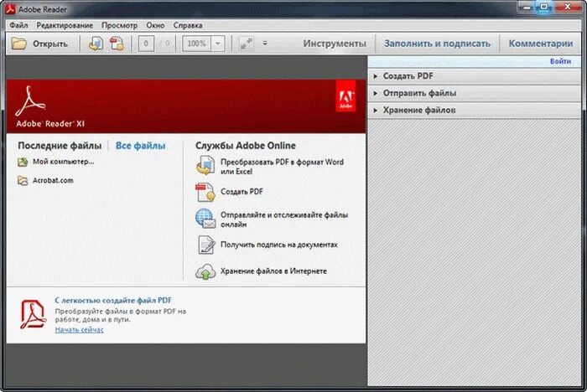Click the page number input field
587x392 pixels.
tap(146, 44)
